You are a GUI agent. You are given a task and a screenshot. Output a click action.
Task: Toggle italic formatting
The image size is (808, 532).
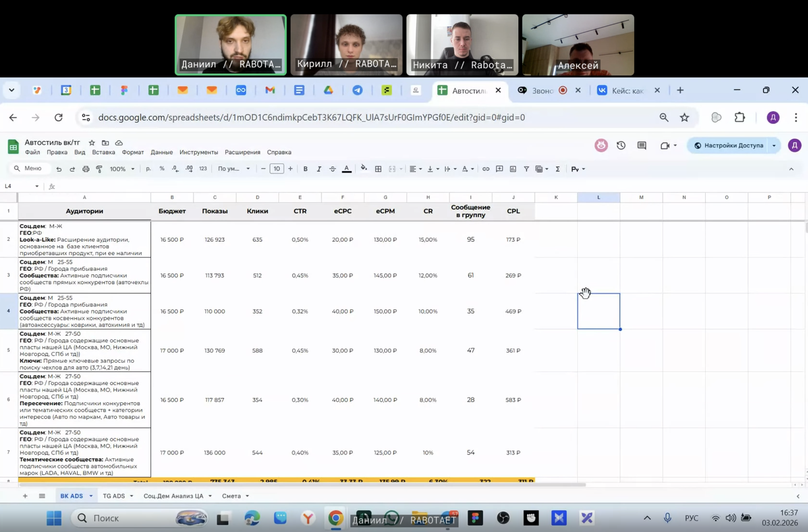[x=319, y=169]
